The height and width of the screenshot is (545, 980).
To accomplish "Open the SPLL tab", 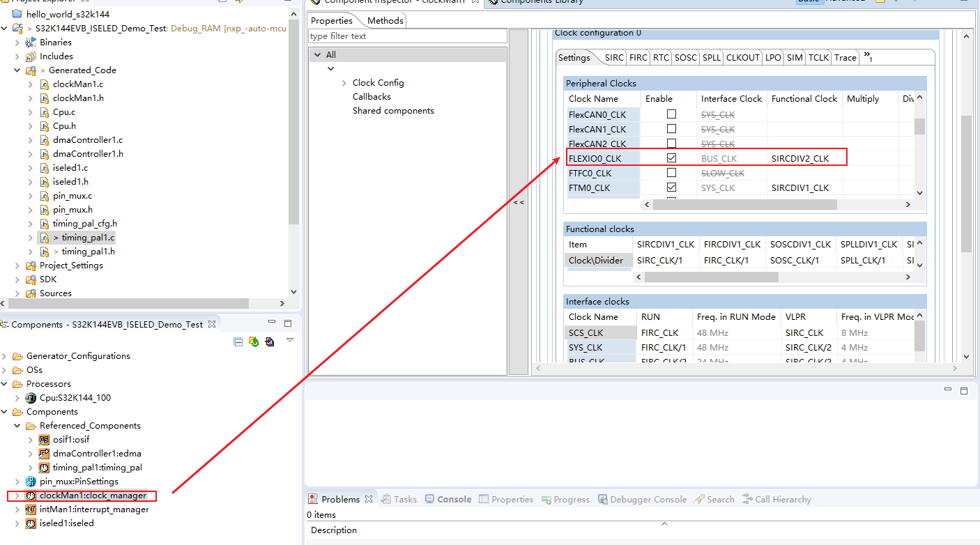I will pos(711,58).
